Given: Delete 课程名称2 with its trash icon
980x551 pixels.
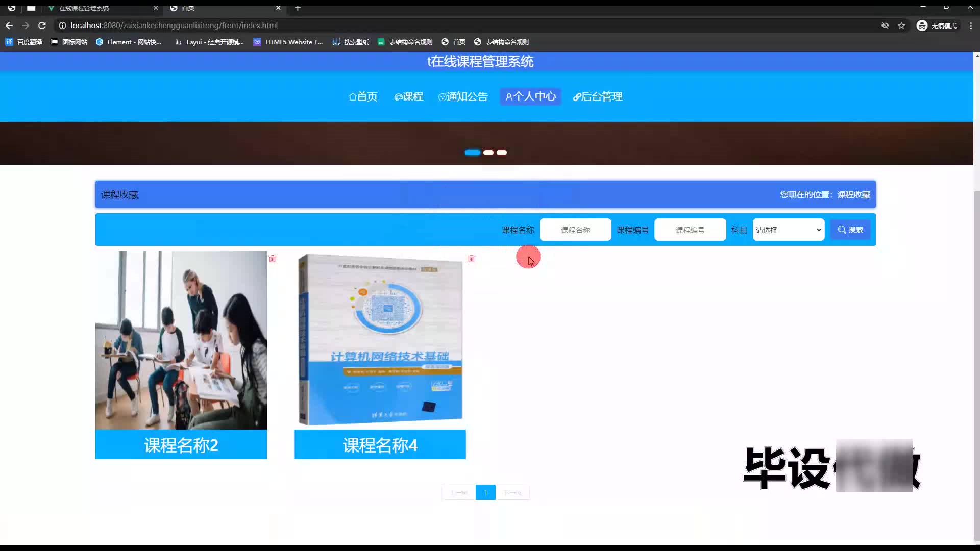Looking at the screenshot, I should point(273,259).
